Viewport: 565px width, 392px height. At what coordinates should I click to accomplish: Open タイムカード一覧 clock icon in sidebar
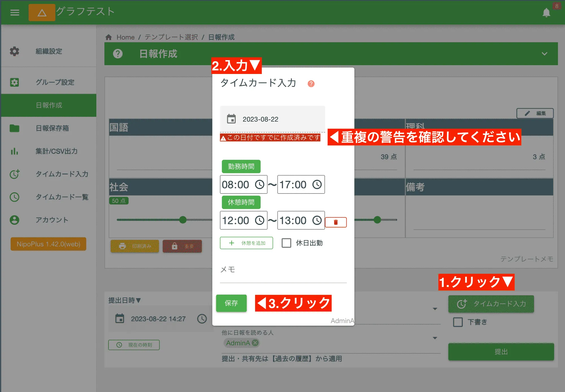point(14,197)
